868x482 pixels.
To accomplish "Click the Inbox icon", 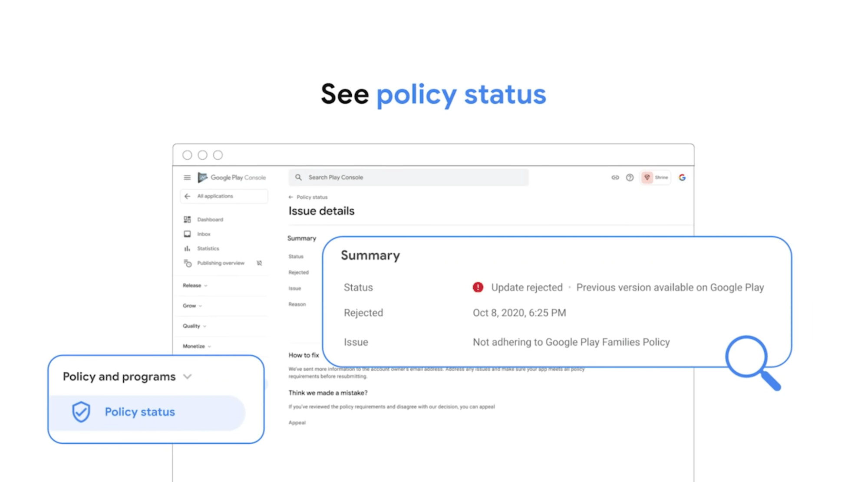I will [x=187, y=234].
